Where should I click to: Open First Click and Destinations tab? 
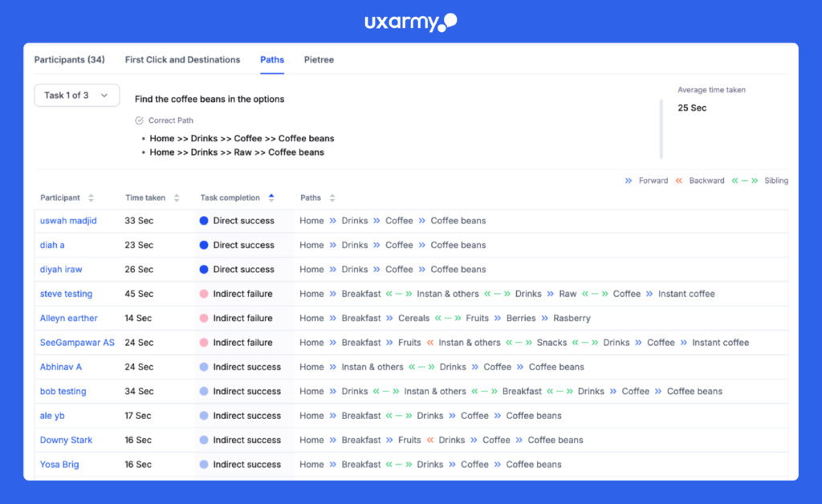pos(182,59)
